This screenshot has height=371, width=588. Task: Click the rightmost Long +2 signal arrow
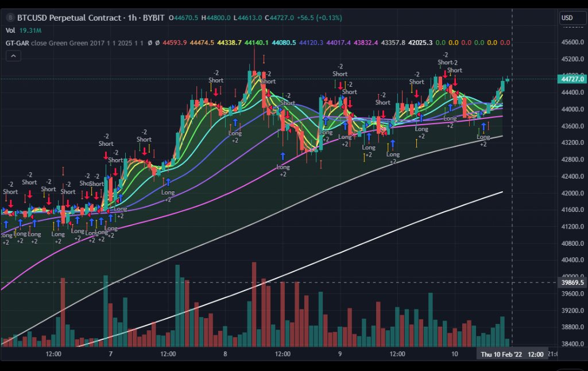[x=483, y=125]
